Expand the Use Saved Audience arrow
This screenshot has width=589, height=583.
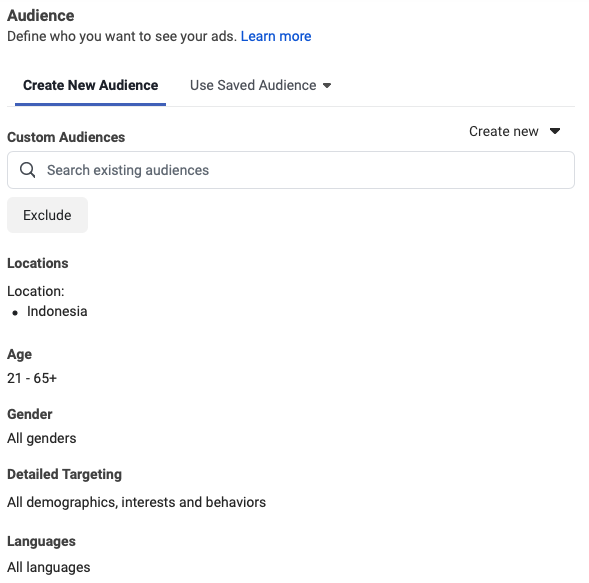327,86
